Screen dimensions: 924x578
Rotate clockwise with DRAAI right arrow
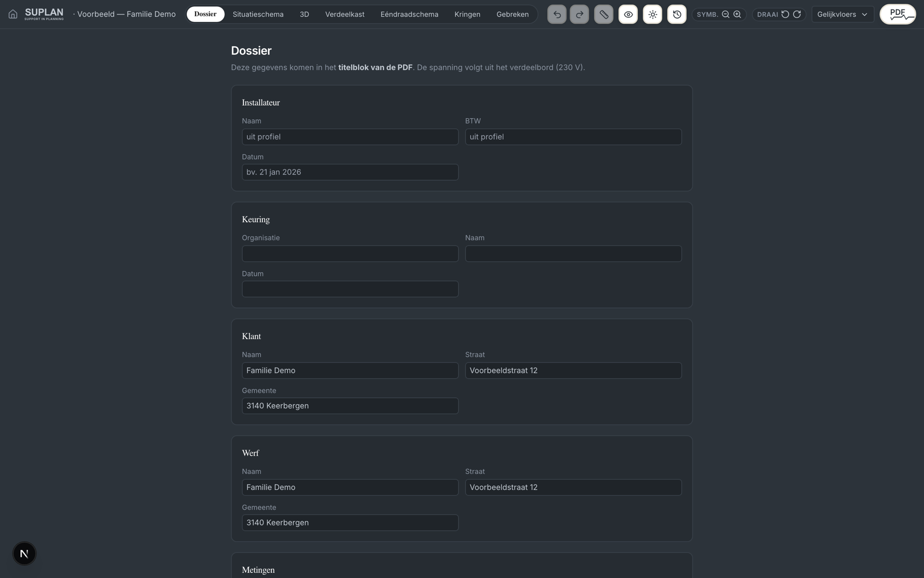tap(797, 14)
